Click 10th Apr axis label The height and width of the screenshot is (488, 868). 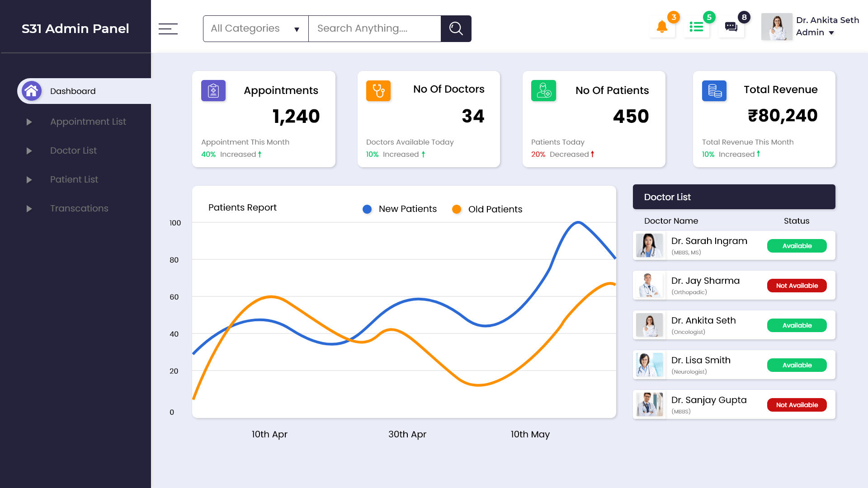(269, 434)
